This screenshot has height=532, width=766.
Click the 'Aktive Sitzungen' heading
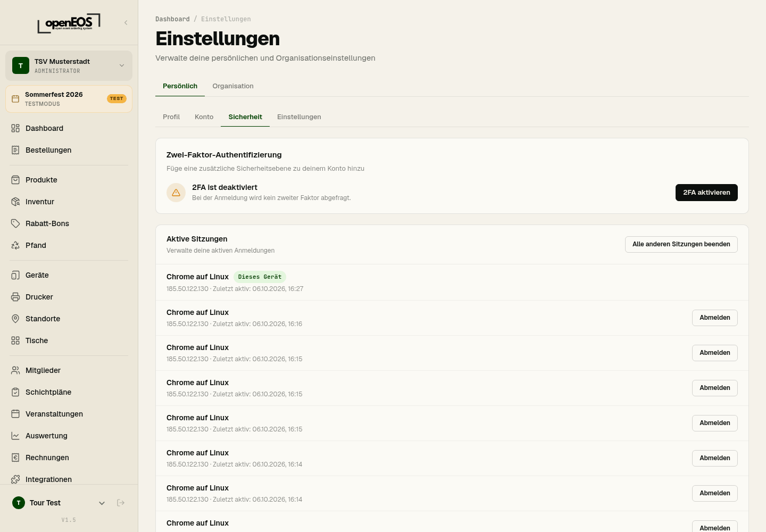[x=197, y=239]
